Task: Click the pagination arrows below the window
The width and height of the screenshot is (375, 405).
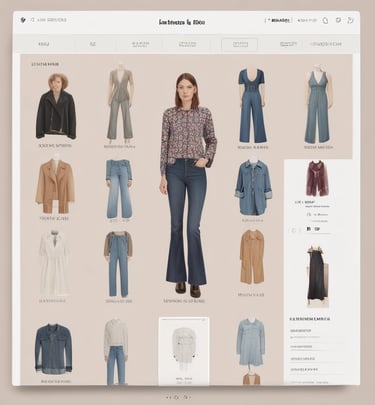Action: [178, 397]
